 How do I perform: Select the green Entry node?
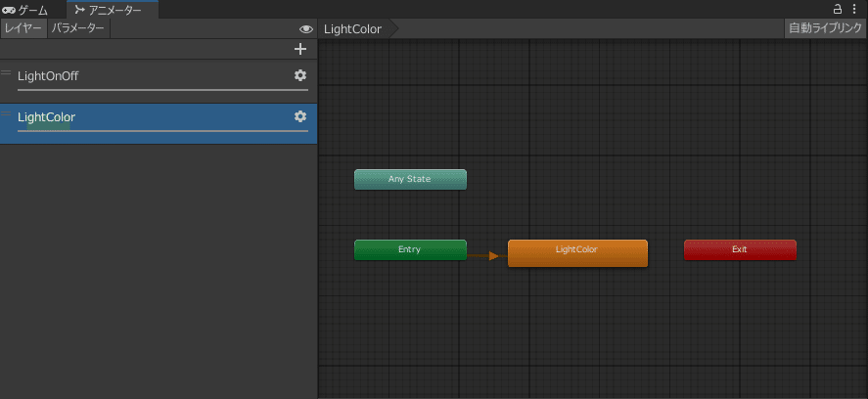[x=410, y=250]
